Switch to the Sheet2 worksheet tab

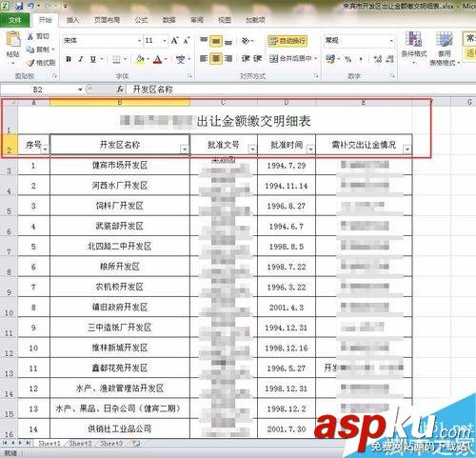tap(80, 444)
